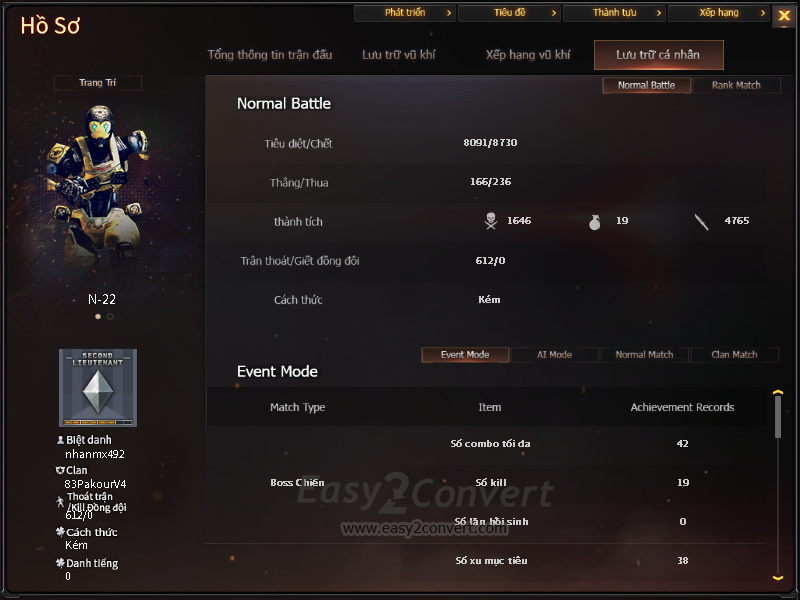Click the Clan shield icon

coord(60,470)
